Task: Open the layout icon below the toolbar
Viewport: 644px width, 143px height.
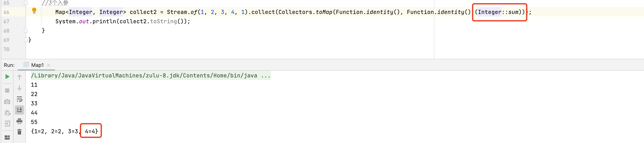Action: click(7, 137)
